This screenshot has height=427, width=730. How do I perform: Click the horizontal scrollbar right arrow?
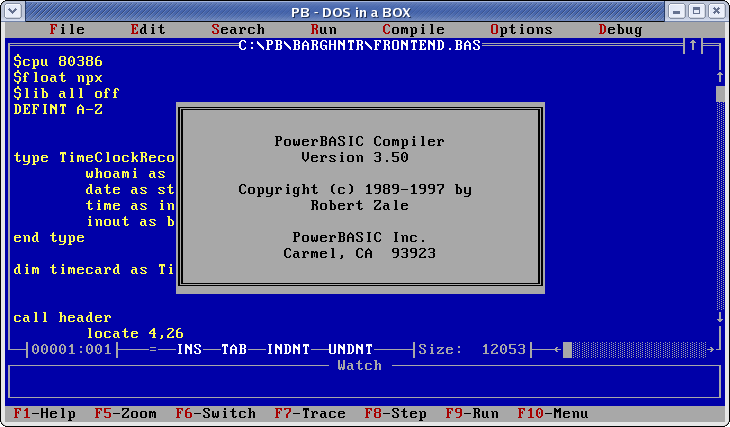click(711, 349)
